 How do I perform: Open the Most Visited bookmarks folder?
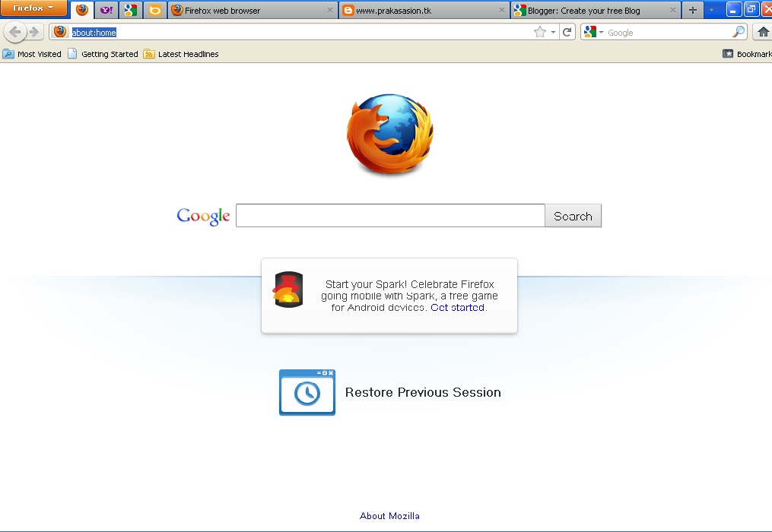32,54
